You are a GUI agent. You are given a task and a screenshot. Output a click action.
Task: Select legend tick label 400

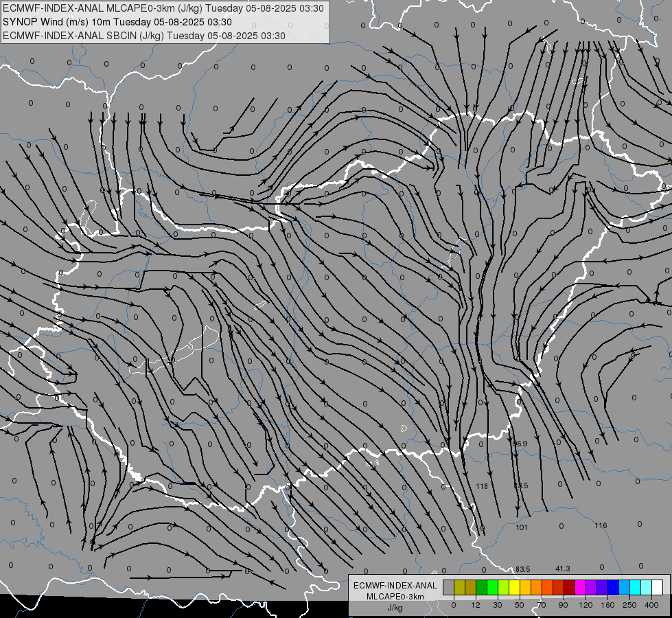[651, 605]
